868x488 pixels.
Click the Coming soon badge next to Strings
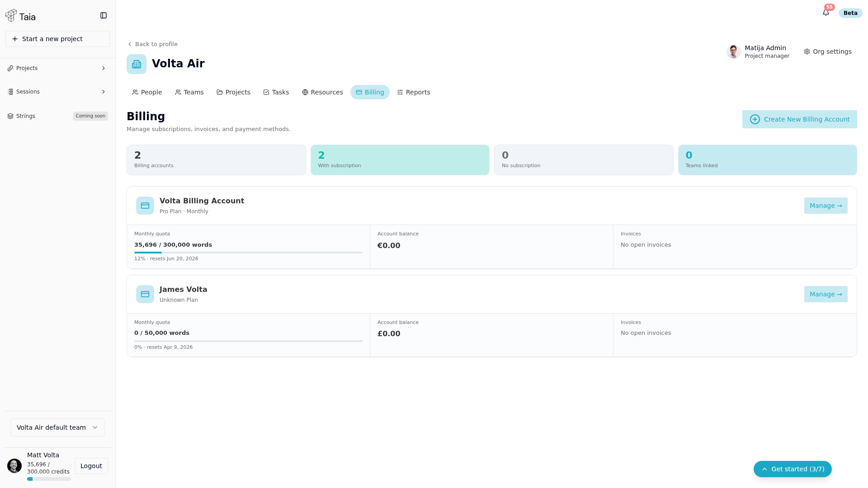[90, 116]
